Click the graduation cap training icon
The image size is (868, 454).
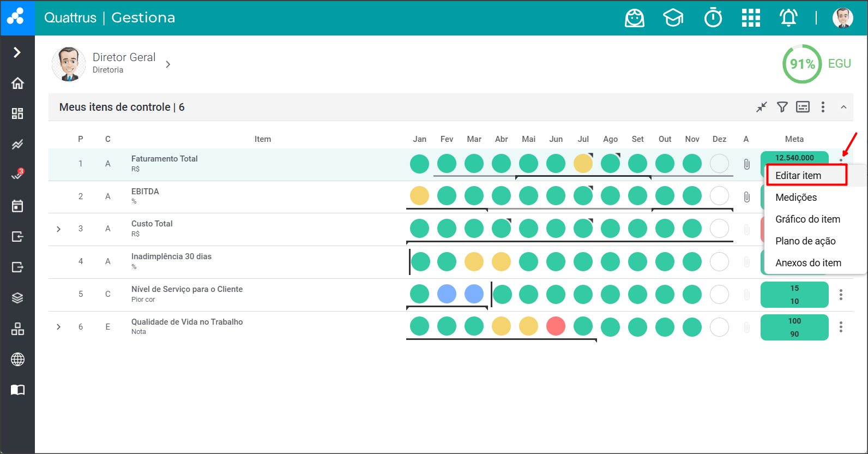pos(673,18)
